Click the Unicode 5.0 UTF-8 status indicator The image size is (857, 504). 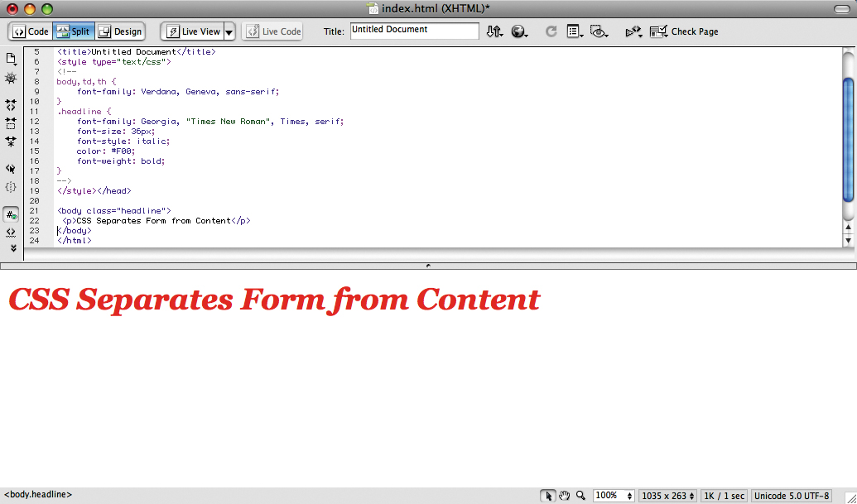[791, 494]
